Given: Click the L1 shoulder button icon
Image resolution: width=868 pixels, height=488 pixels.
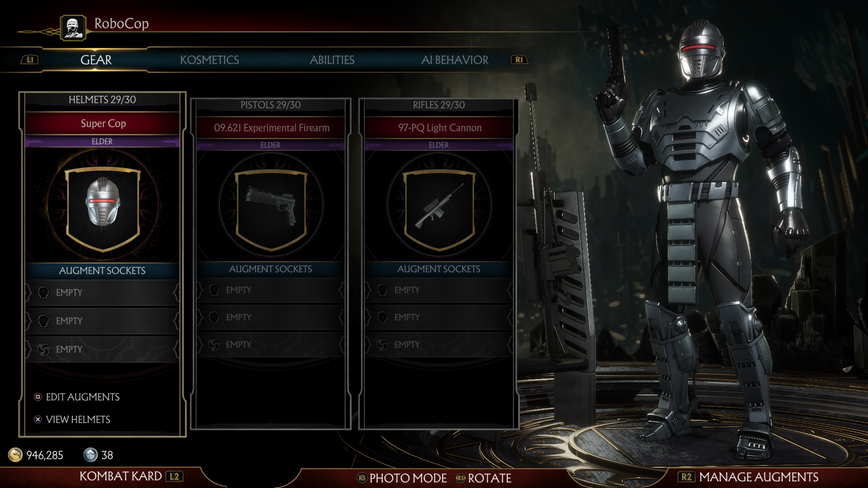Looking at the screenshot, I should [x=30, y=60].
